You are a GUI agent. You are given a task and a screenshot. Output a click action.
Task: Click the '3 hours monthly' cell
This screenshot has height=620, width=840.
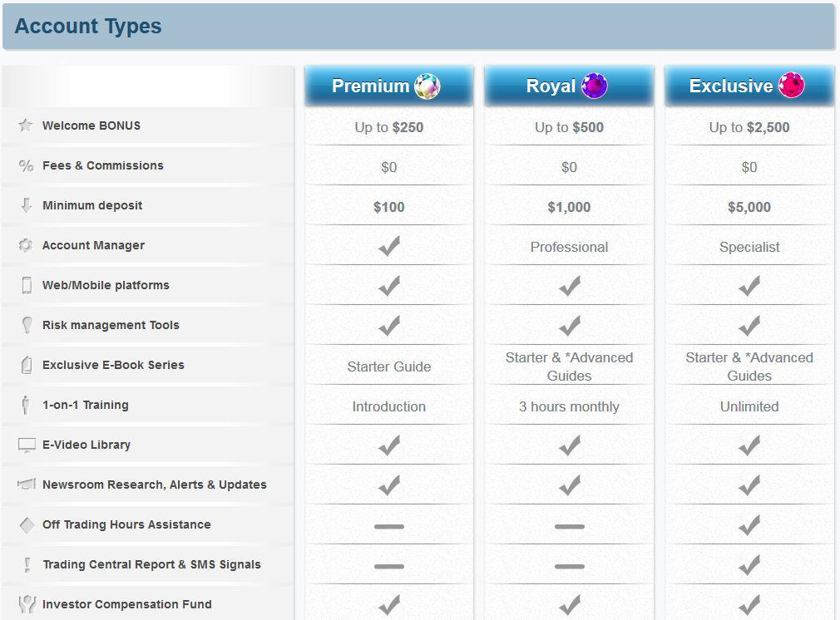click(569, 406)
